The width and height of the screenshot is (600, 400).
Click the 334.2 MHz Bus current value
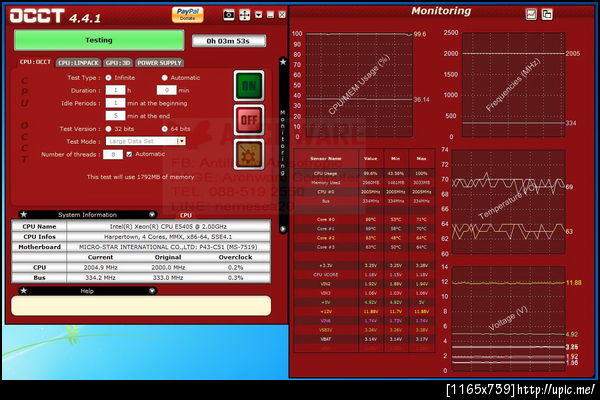100,278
